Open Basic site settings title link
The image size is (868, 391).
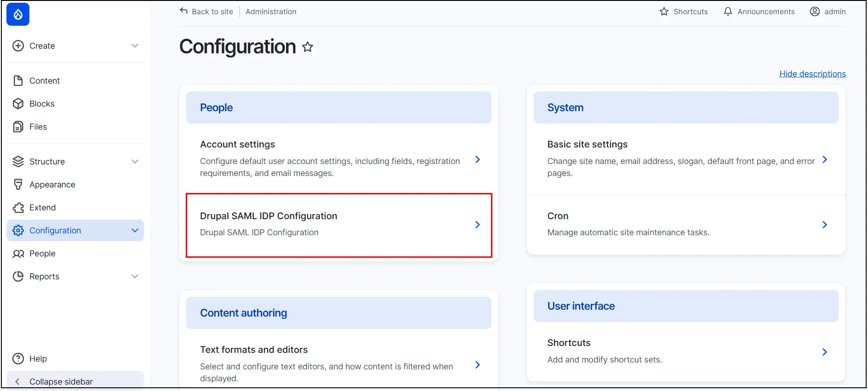pyautogui.click(x=587, y=144)
